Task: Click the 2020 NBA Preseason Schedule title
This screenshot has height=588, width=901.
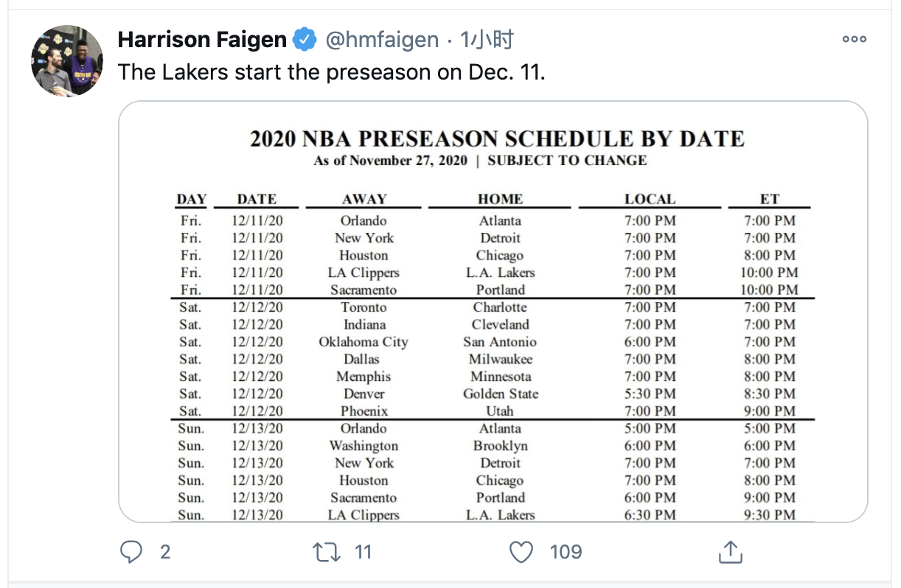Action: [497, 139]
